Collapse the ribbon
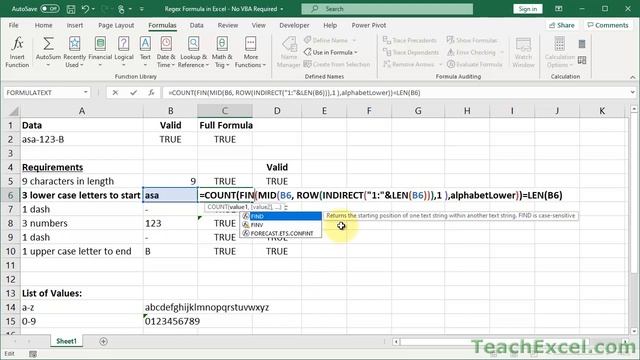 632,77
